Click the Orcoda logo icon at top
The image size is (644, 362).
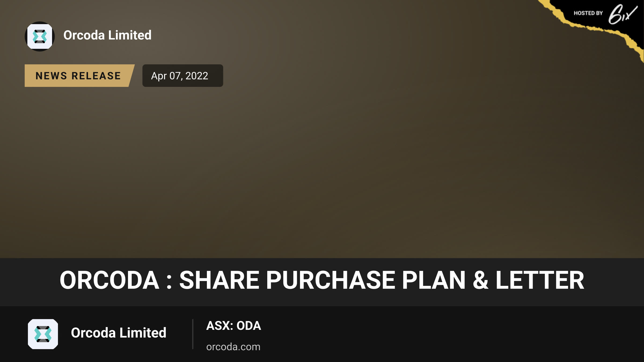(40, 36)
